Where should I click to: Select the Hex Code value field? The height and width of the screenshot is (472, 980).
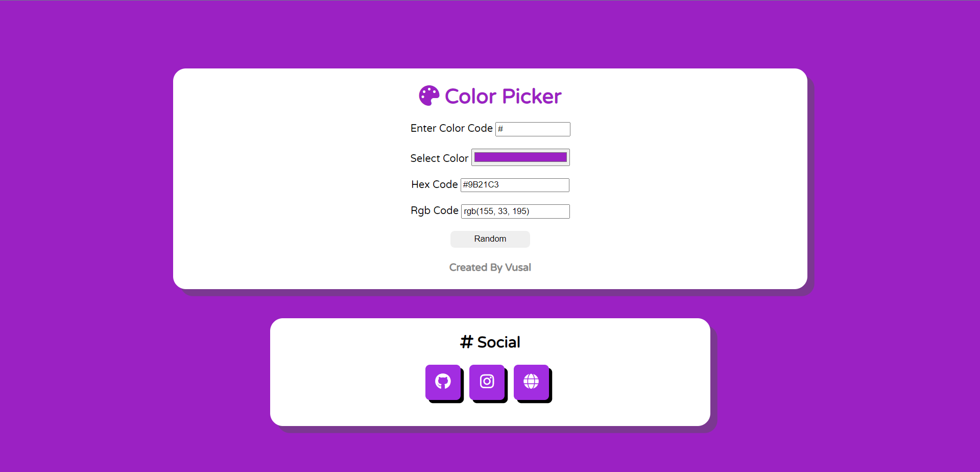(514, 184)
